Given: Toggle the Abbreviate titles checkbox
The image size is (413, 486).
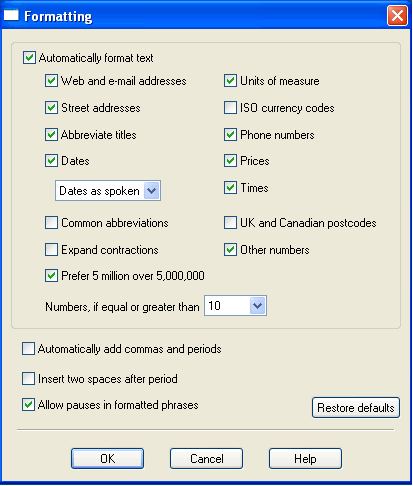Looking at the screenshot, I should point(51,135).
